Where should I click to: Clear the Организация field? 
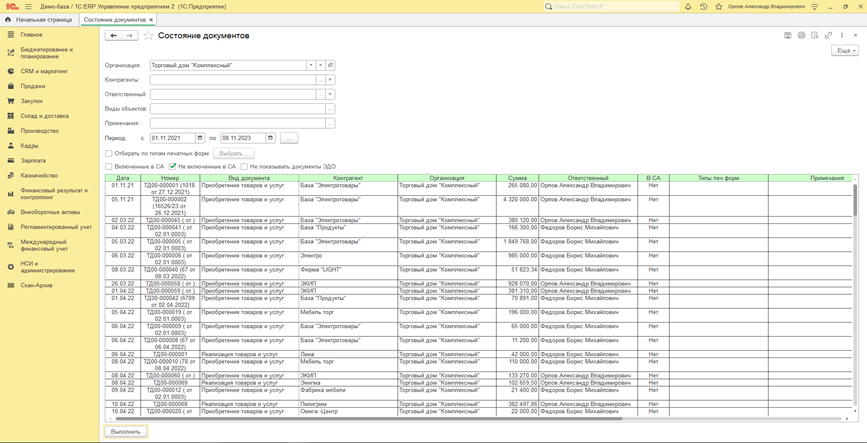[x=320, y=65]
